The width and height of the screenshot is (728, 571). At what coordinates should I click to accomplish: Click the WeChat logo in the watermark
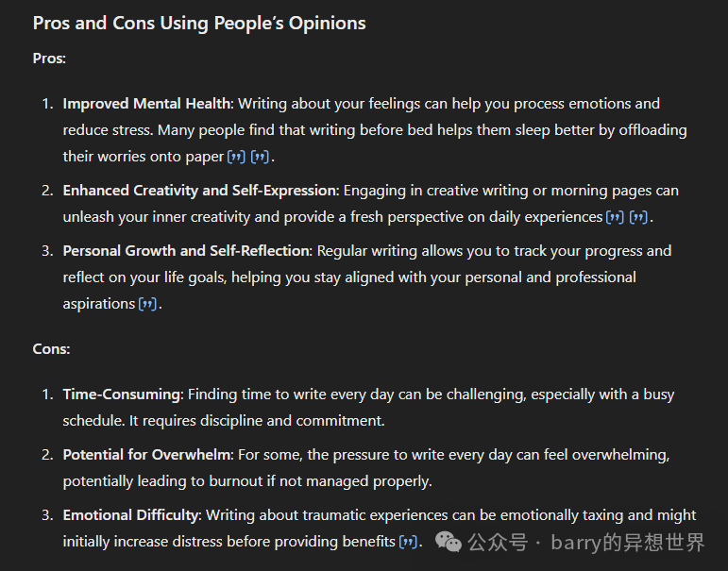pyautogui.click(x=449, y=542)
